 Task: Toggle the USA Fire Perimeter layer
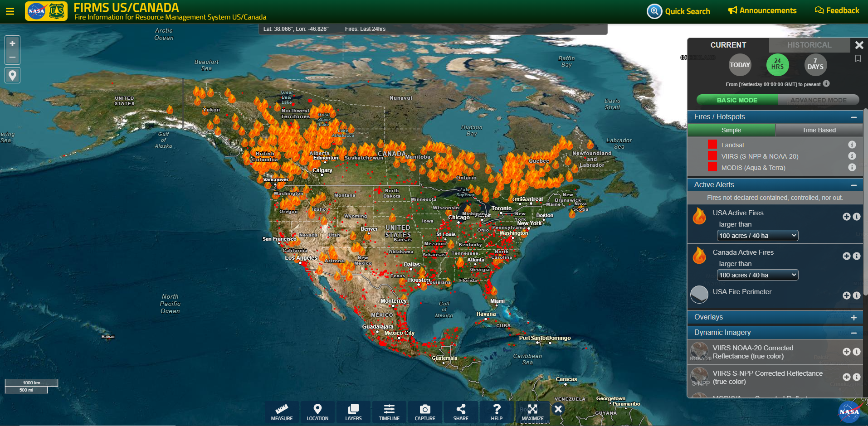tap(699, 295)
